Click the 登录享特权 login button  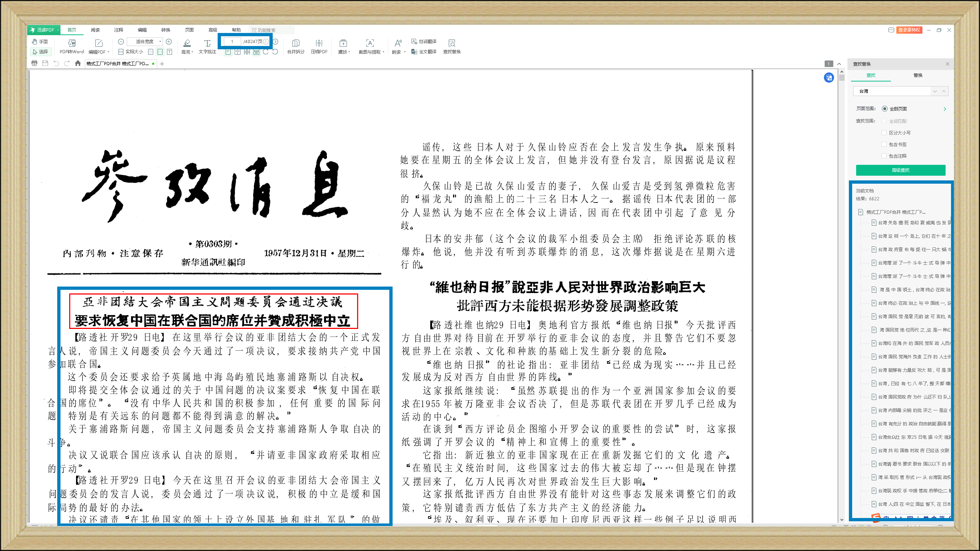point(909,30)
